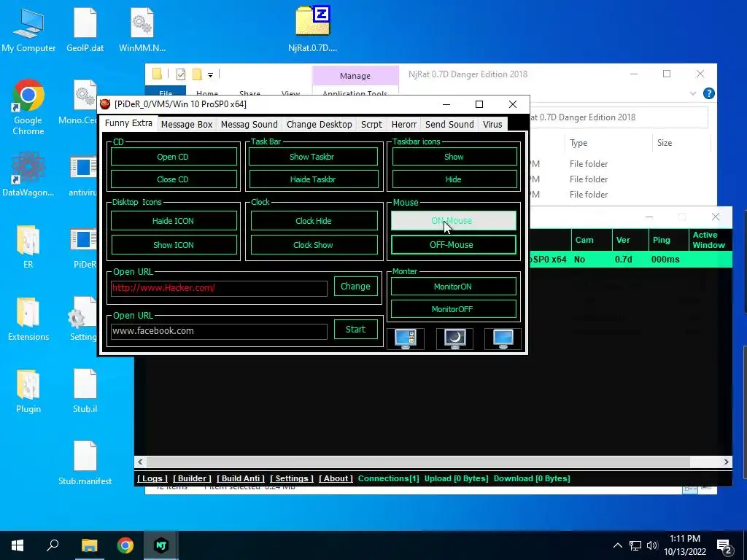Open the NjRat.0.7D archive folder icon
The image size is (747, 560).
pos(312,30)
